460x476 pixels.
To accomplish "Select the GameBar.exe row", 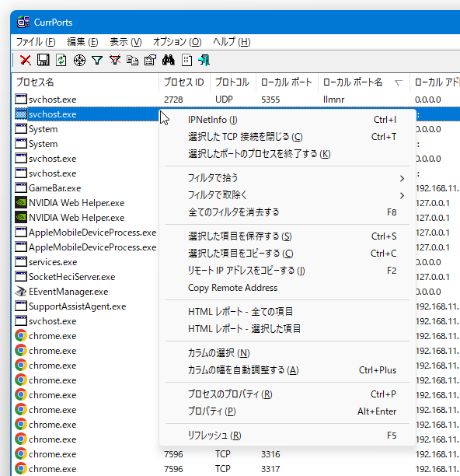I will click(86, 188).
